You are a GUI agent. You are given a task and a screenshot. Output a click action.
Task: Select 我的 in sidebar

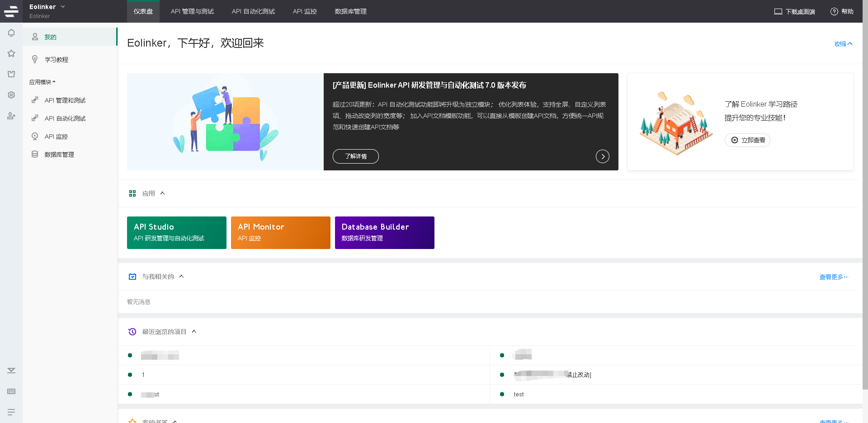[70, 37]
